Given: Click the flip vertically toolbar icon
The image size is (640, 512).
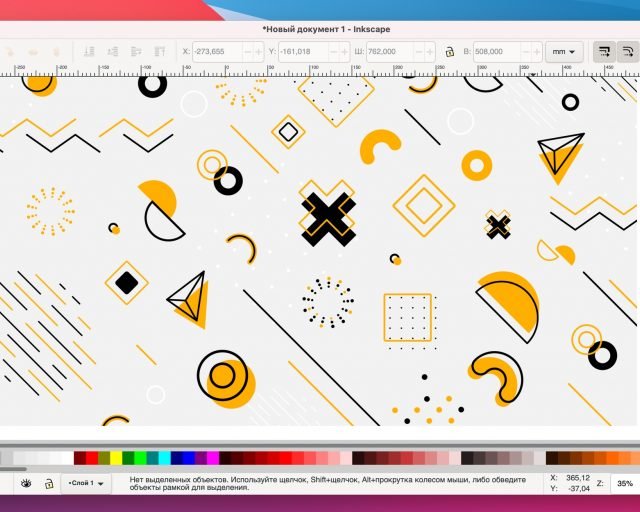Looking at the screenshot, I should (x=57, y=52).
